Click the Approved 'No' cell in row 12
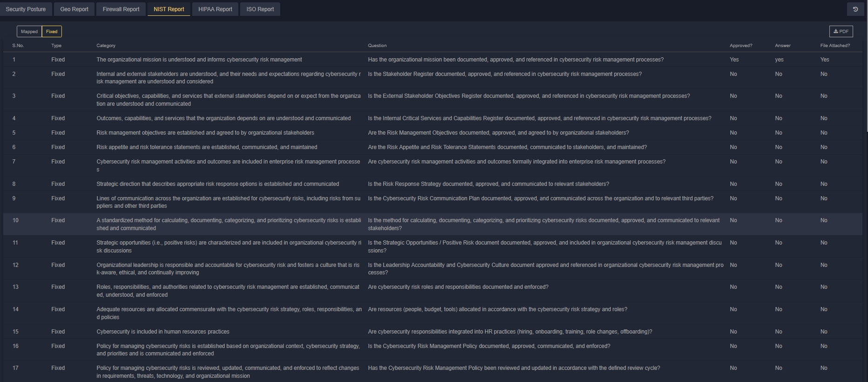This screenshot has width=868, height=382. point(733,265)
